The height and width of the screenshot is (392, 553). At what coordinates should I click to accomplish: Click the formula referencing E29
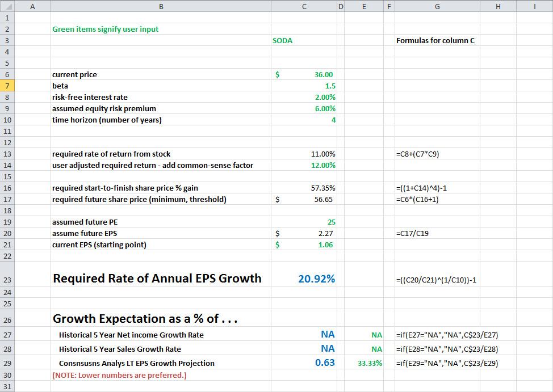(x=447, y=363)
